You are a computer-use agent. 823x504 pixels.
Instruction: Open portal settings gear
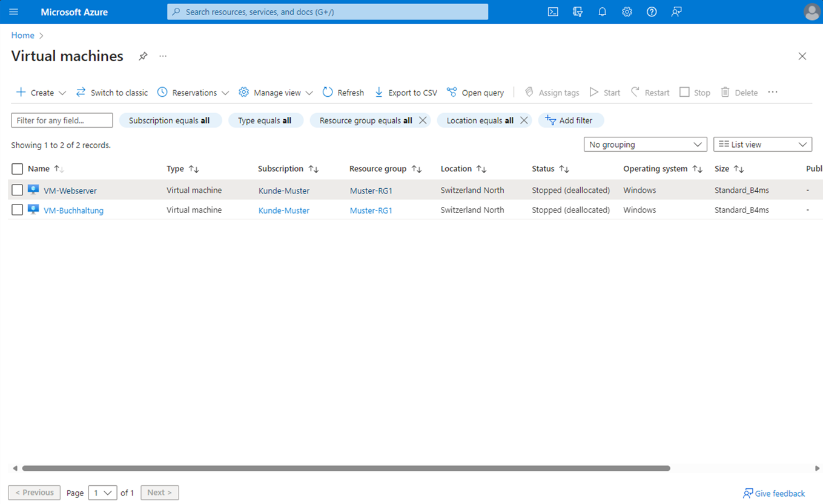[x=627, y=12]
